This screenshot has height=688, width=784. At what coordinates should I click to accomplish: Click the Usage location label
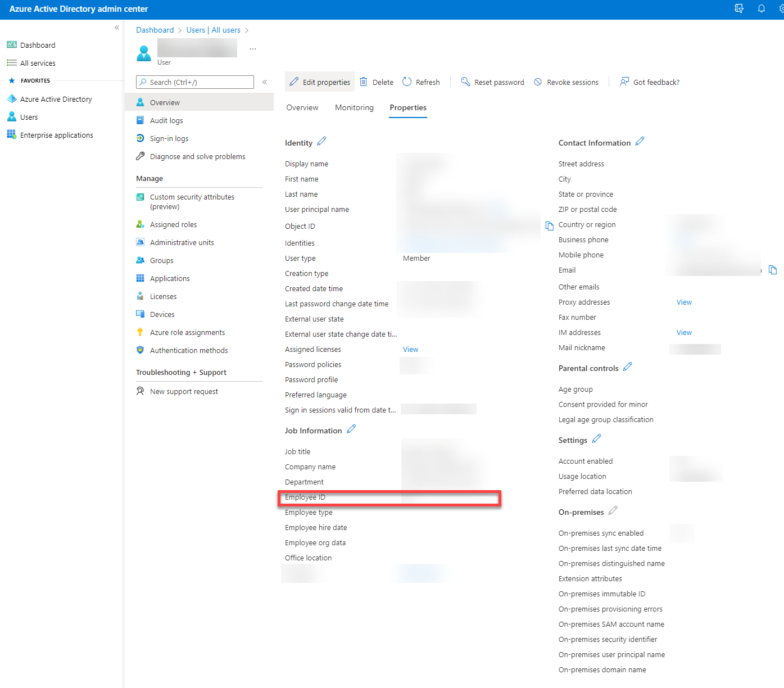582,476
